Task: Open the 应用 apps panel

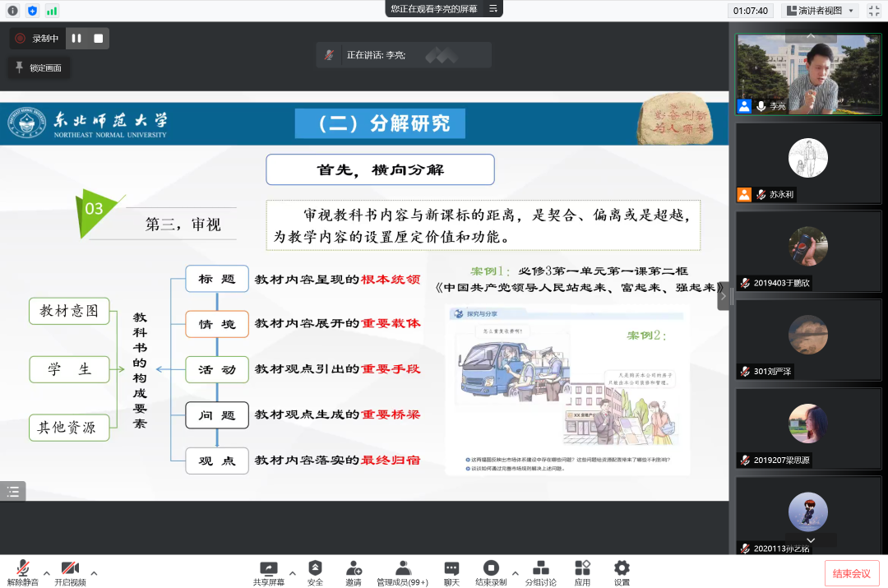Action: [582, 572]
